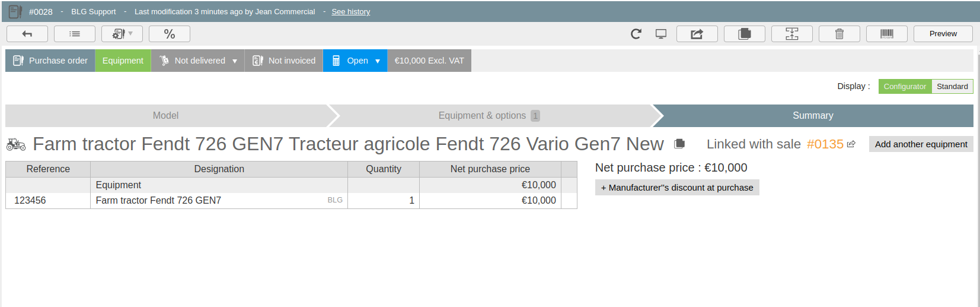Click the document icon beside #0028

[x=15, y=11]
